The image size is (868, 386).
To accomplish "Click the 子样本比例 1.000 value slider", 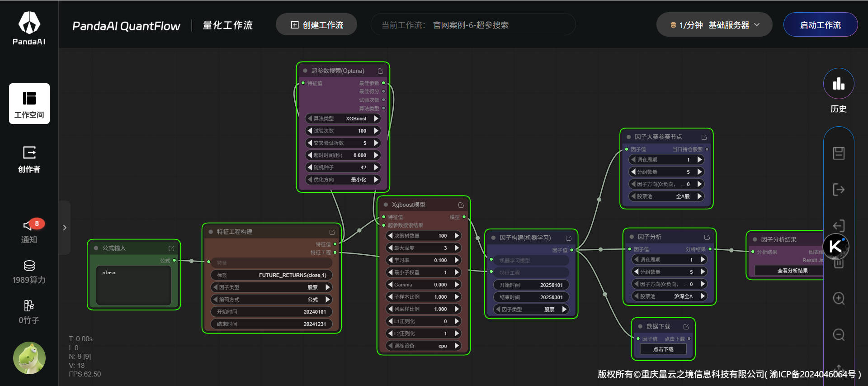I will tap(424, 297).
